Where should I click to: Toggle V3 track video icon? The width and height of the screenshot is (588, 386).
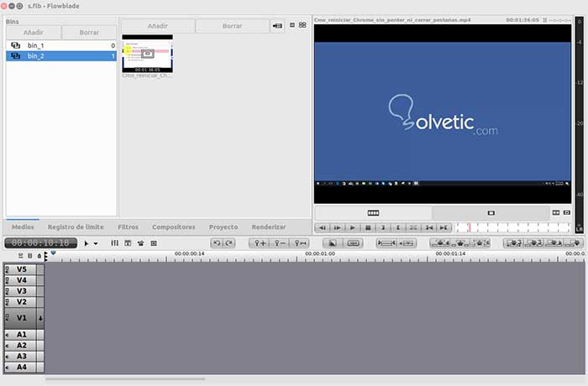tap(7, 291)
